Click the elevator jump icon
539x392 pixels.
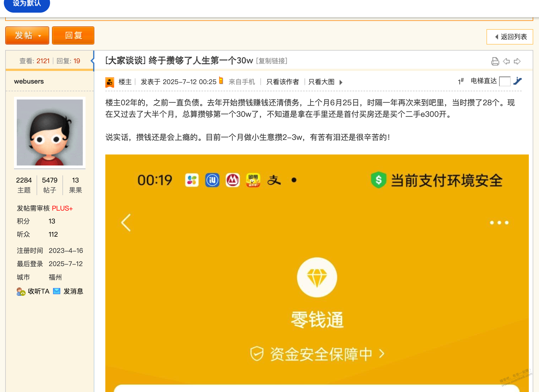518,81
